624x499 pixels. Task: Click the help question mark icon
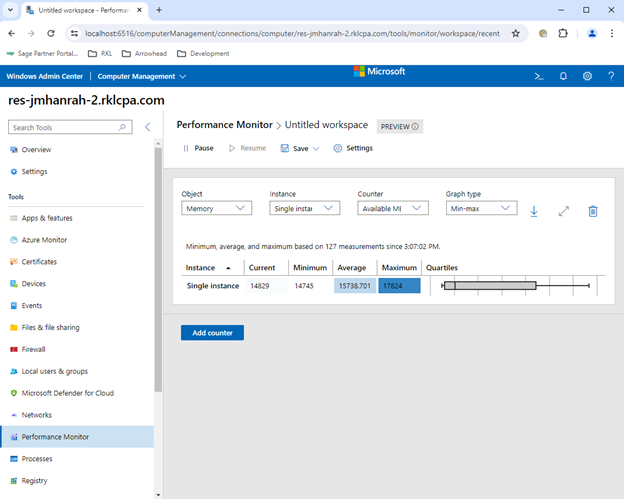(610, 76)
